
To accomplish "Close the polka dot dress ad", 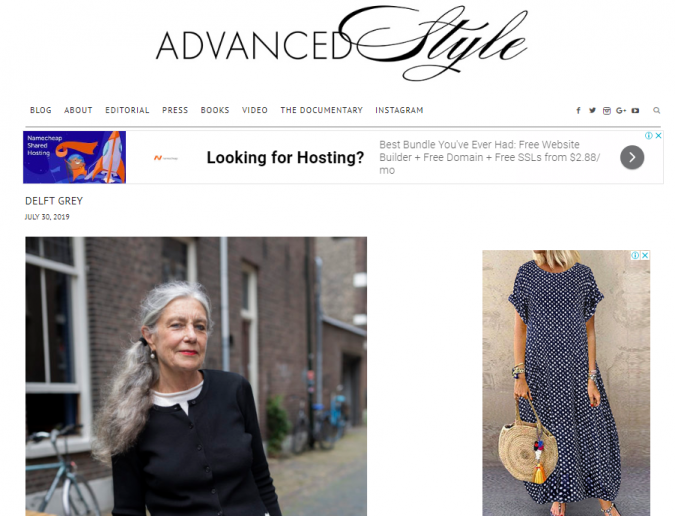I will (645, 255).
